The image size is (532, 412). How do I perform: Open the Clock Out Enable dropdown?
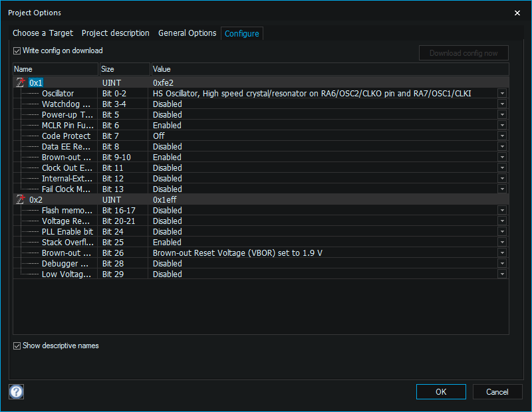click(503, 168)
